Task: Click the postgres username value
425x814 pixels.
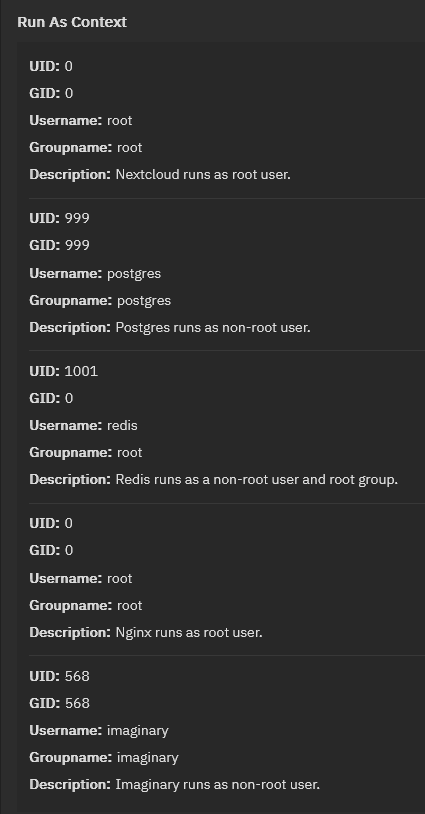Action: coord(134,274)
